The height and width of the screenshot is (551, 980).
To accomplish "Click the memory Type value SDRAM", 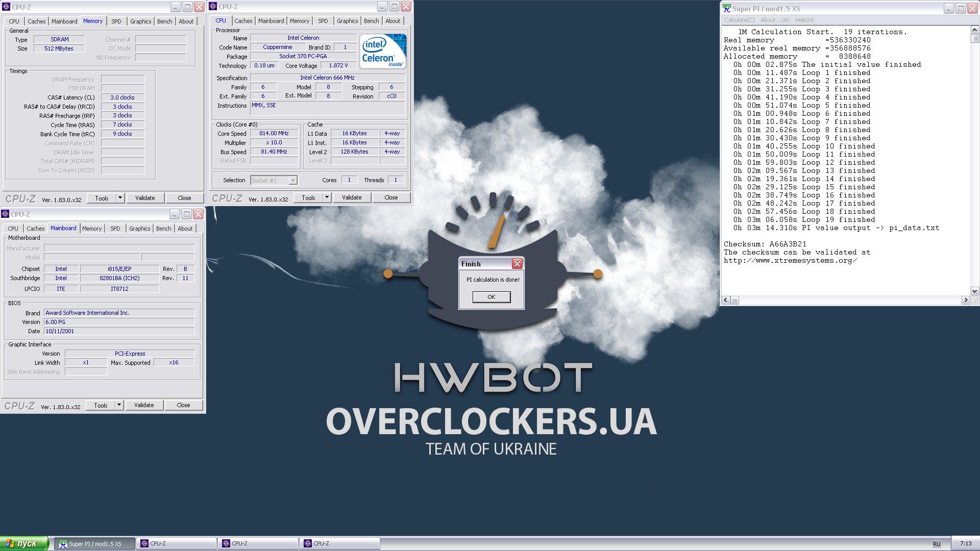I will coord(60,39).
